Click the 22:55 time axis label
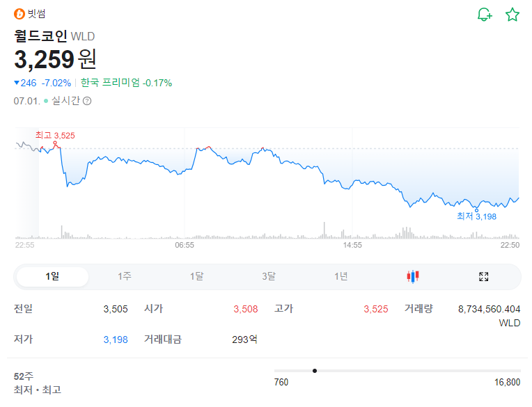Screen dimensions: 532x407 point(25,245)
